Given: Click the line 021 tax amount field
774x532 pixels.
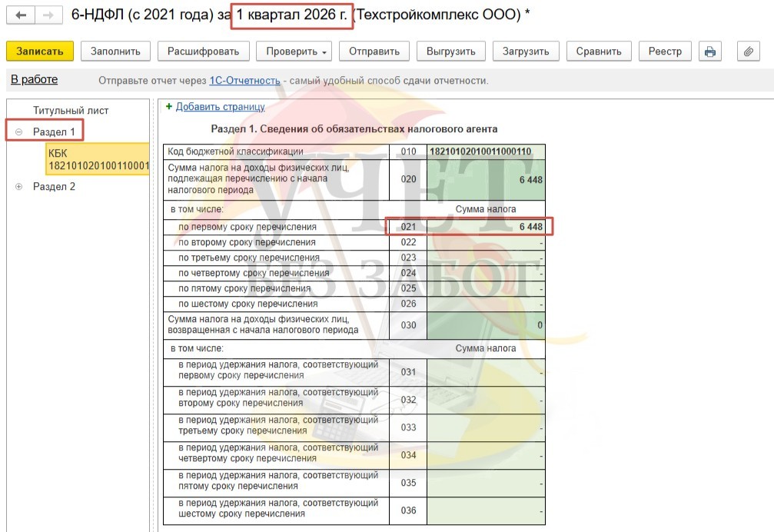Looking at the screenshot, I should point(486,227).
